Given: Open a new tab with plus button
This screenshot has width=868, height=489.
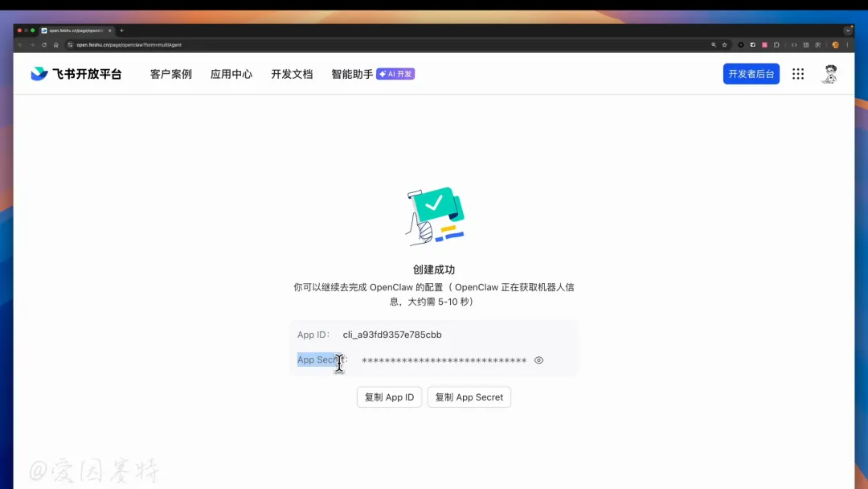Looking at the screenshot, I should coord(122,31).
